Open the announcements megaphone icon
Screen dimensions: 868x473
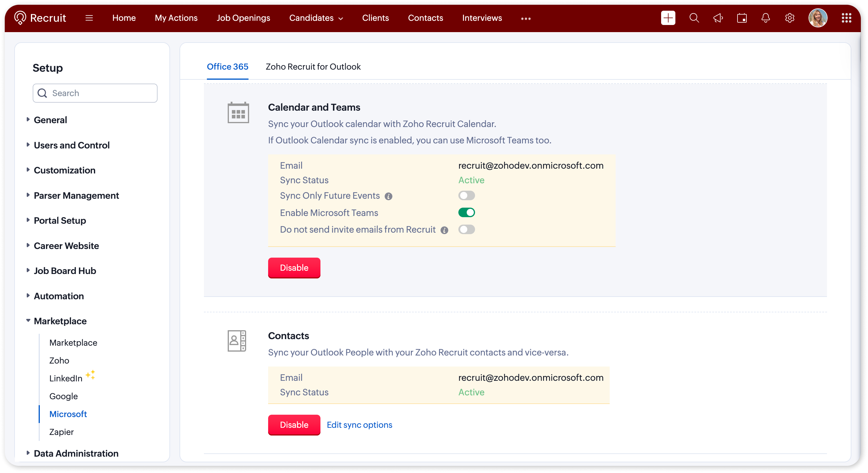pos(718,18)
